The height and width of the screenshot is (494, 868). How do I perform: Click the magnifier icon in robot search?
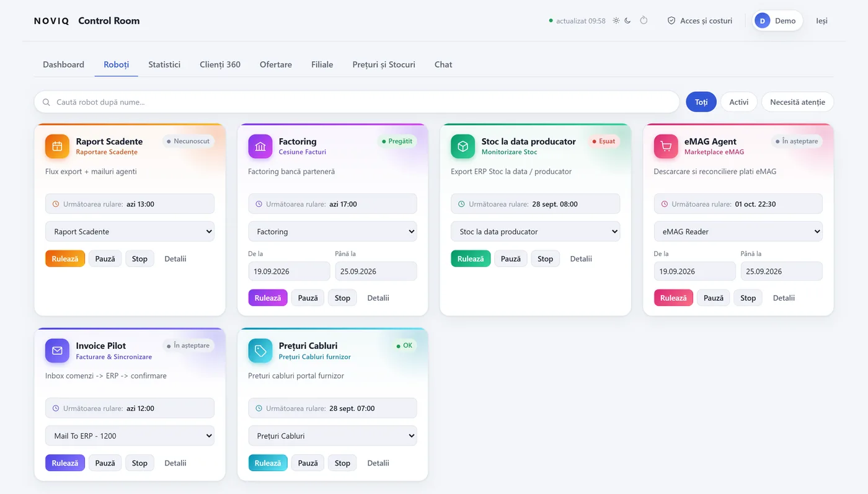[x=46, y=102]
